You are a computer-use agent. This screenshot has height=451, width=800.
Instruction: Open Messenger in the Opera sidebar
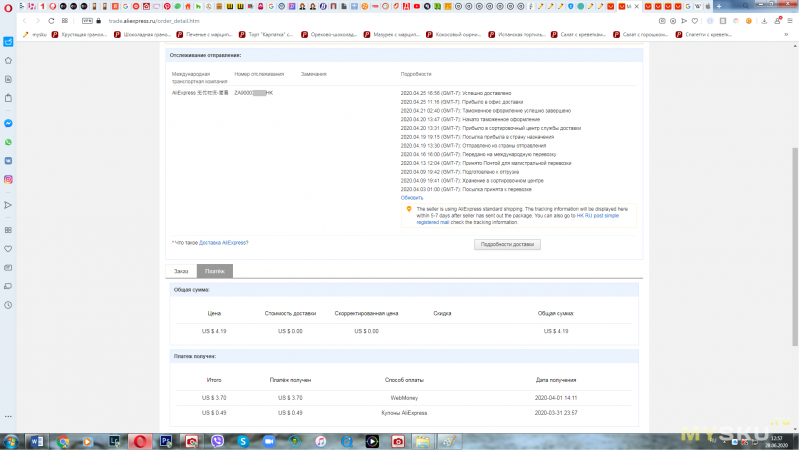[8, 124]
